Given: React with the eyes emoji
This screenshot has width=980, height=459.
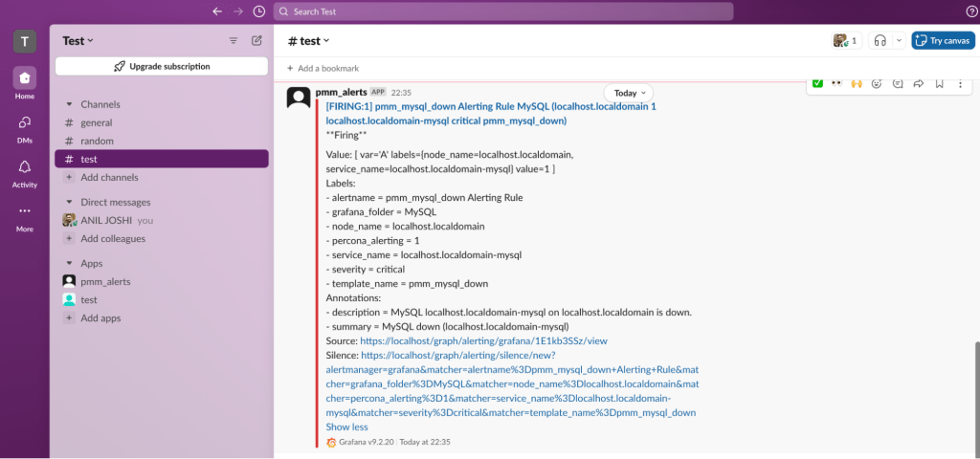Looking at the screenshot, I should pyautogui.click(x=836, y=83).
